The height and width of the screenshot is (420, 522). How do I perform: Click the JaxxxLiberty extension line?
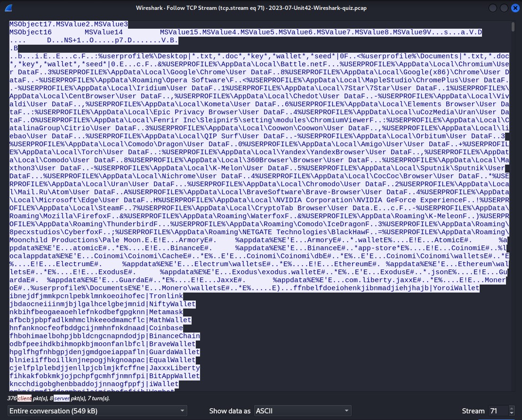104,368
